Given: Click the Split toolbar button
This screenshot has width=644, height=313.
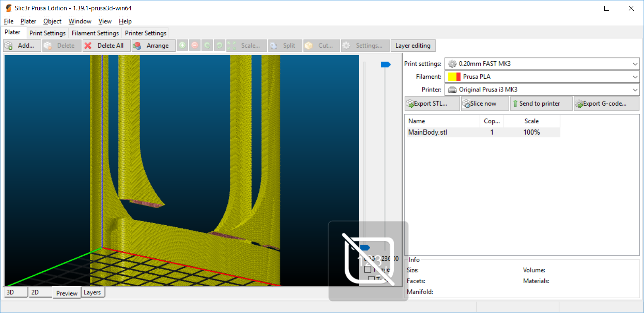Looking at the screenshot, I should [x=285, y=46].
